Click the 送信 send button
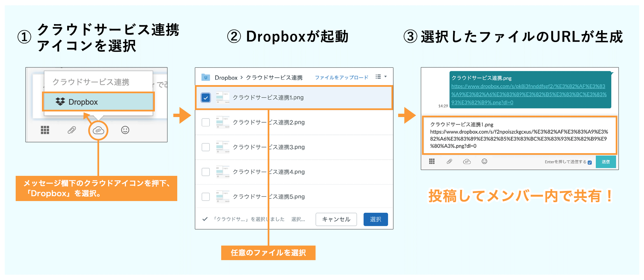 [x=606, y=162]
